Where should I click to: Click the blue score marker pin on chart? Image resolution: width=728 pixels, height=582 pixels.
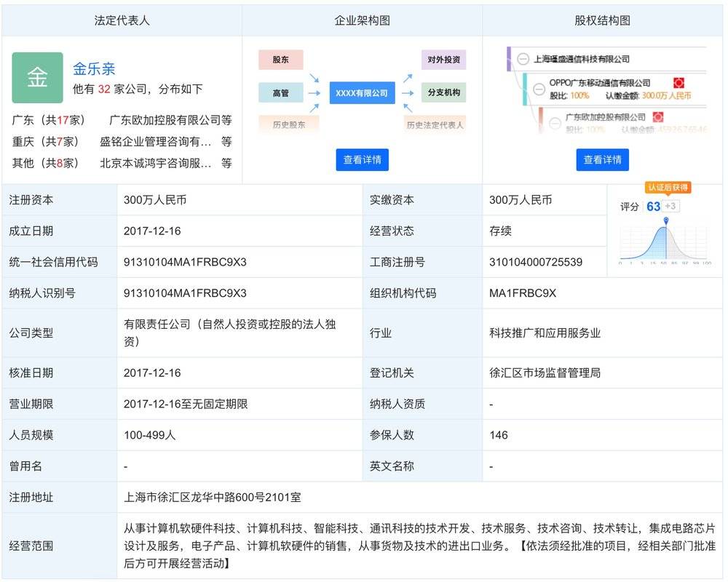click(x=665, y=220)
